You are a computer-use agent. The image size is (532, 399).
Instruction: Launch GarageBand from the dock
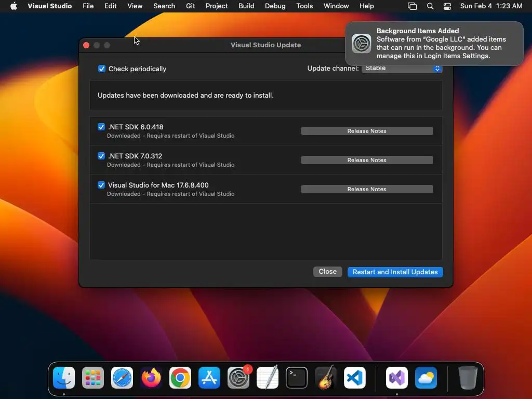[326, 377]
